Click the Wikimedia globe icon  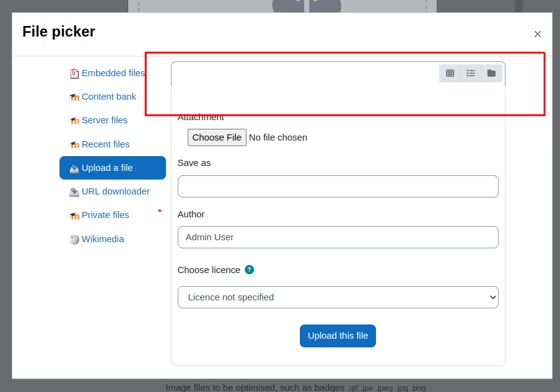pos(74,240)
